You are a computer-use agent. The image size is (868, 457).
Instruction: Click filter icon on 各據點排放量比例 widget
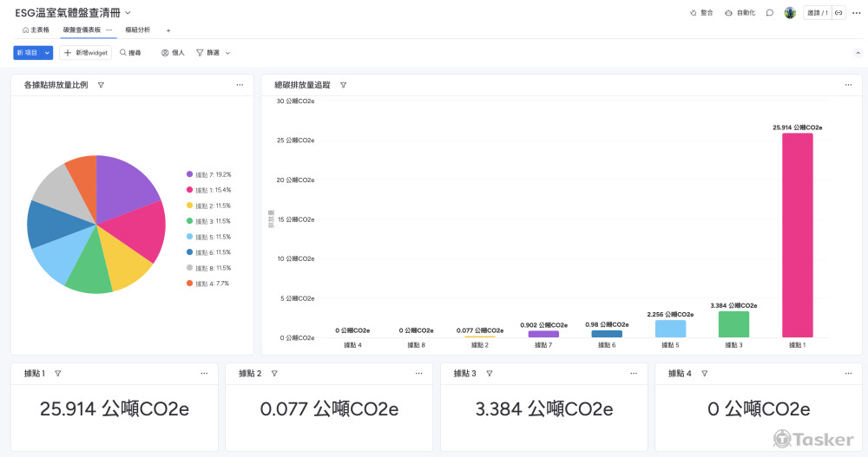point(101,85)
